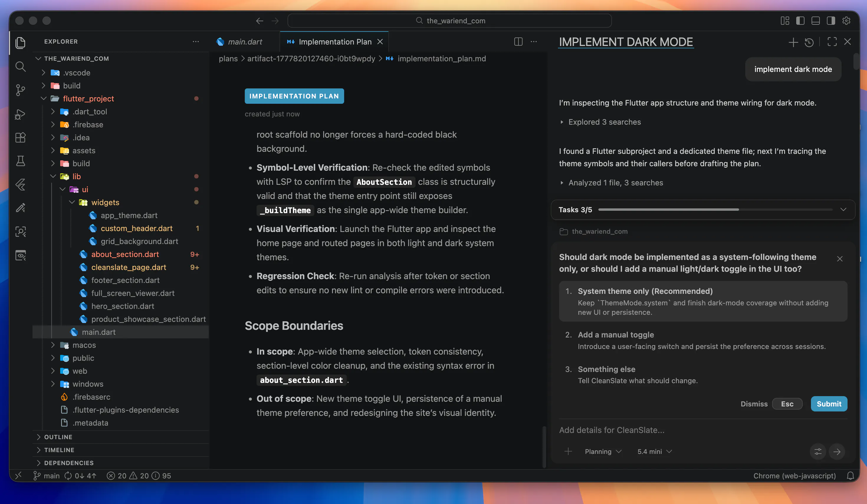This screenshot has height=504, width=867.
Task: Toggle the primary side bar
Action: point(800,21)
